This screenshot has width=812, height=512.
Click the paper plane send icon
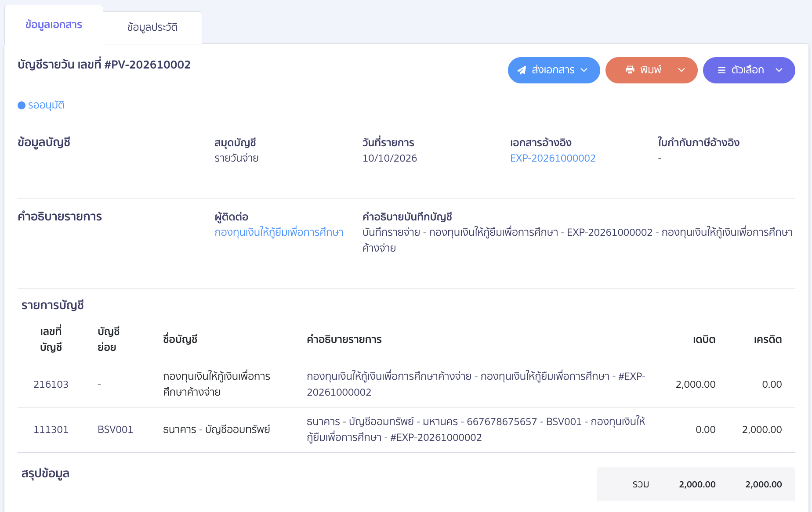[x=522, y=70]
